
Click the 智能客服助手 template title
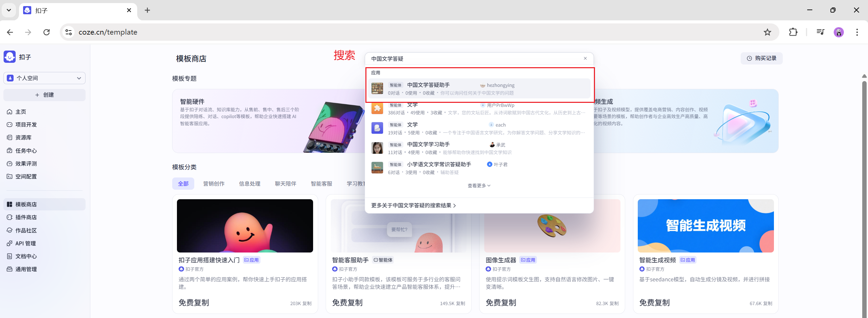pyautogui.click(x=350, y=260)
